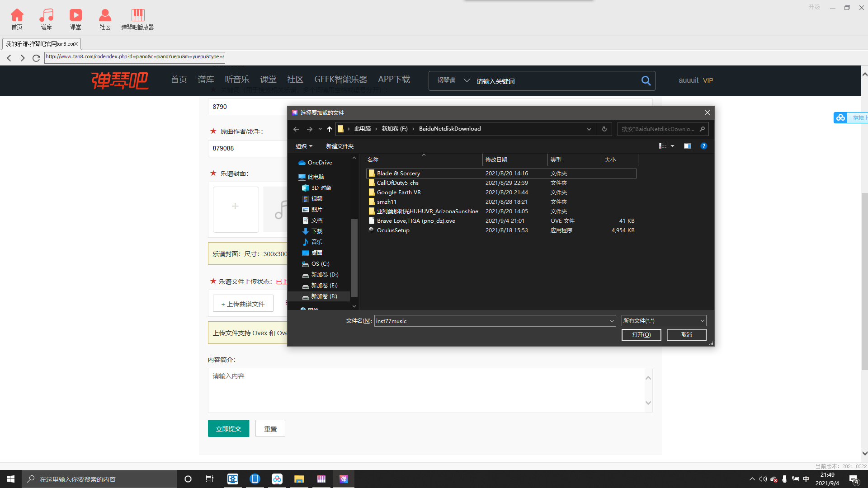
Task: Open the 社区 community icon
Action: [x=105, y=19]
